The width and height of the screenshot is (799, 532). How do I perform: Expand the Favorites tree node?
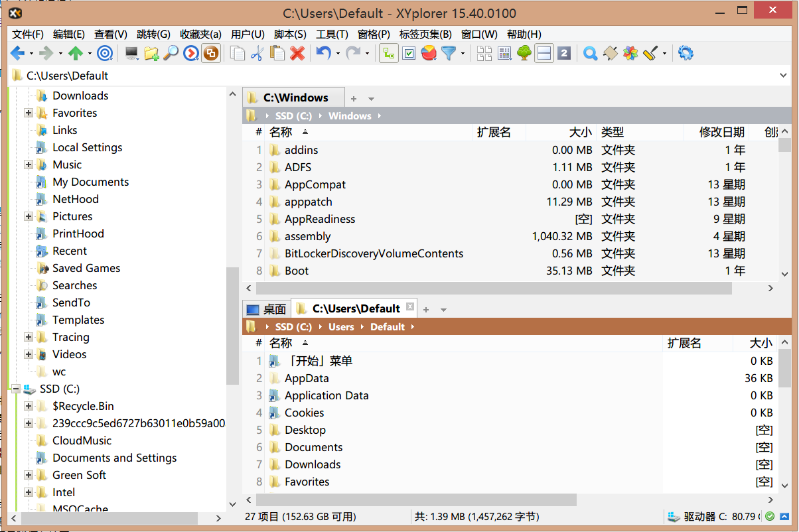[29, 113]
